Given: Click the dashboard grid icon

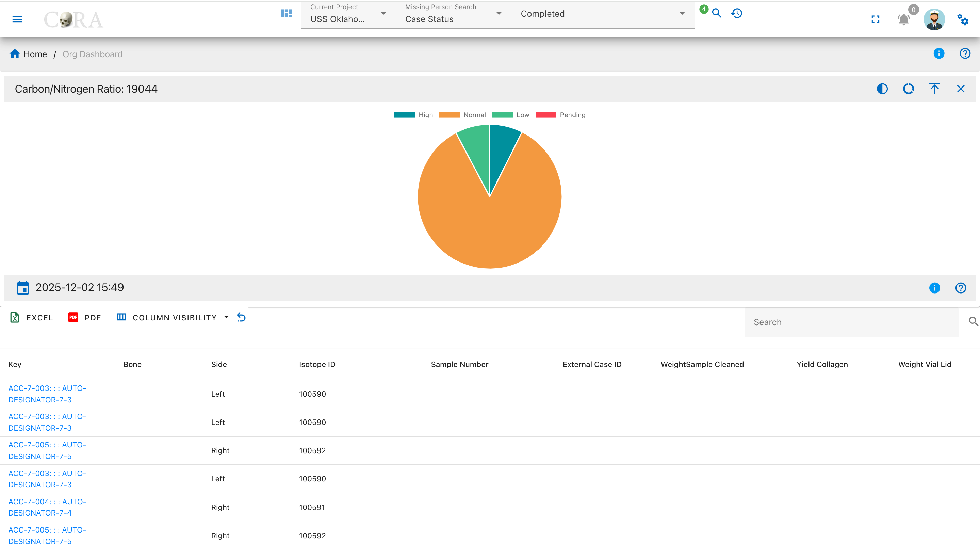Looking at the screenshot, I should (x=287, y=13).
